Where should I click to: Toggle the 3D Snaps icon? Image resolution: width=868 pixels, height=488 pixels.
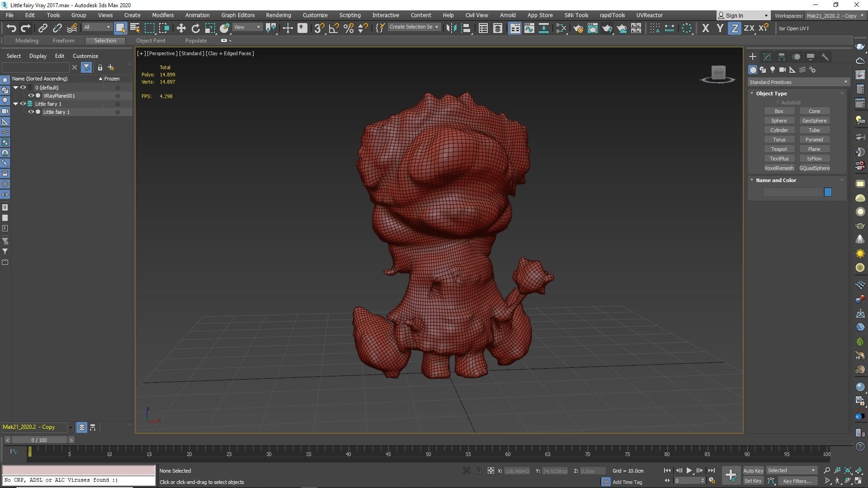tap(319, 28)
